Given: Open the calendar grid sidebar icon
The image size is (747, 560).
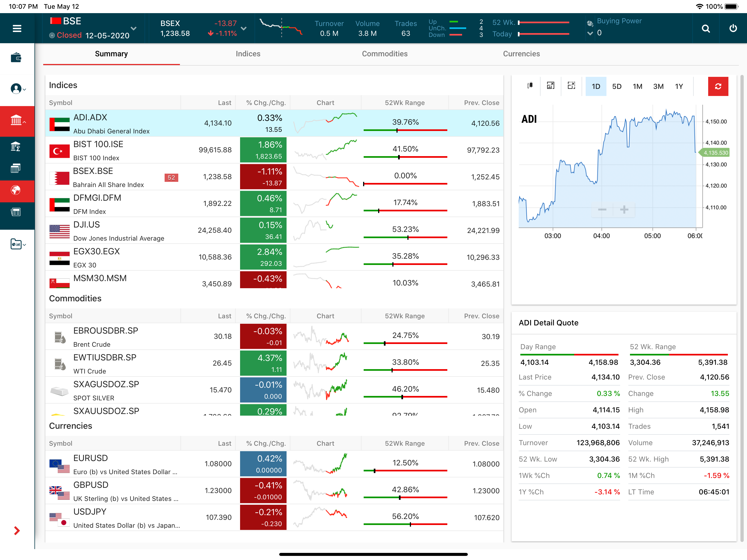Looking at the screenshot, I should pyautogui.click(x=16, y=168).
